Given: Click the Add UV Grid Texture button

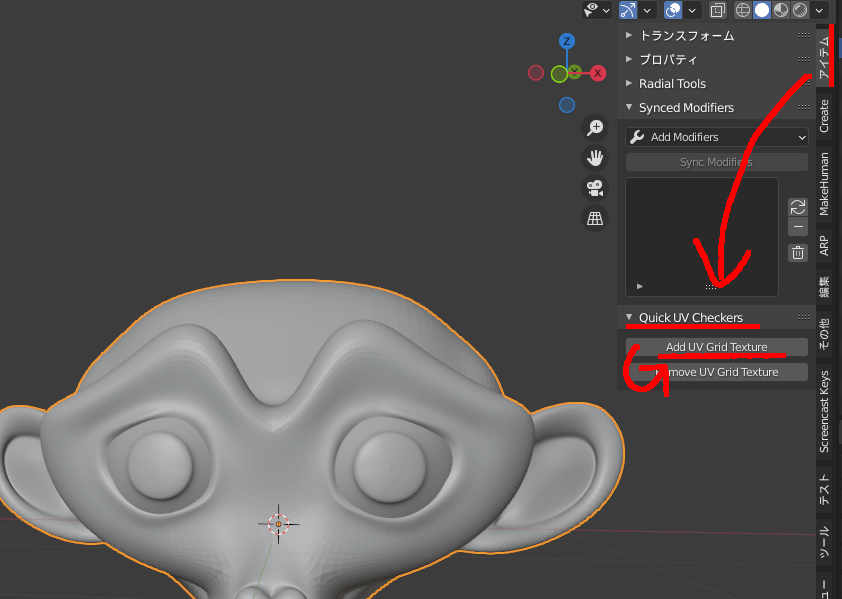Looking at the screenshot, I should click(716, 347).
